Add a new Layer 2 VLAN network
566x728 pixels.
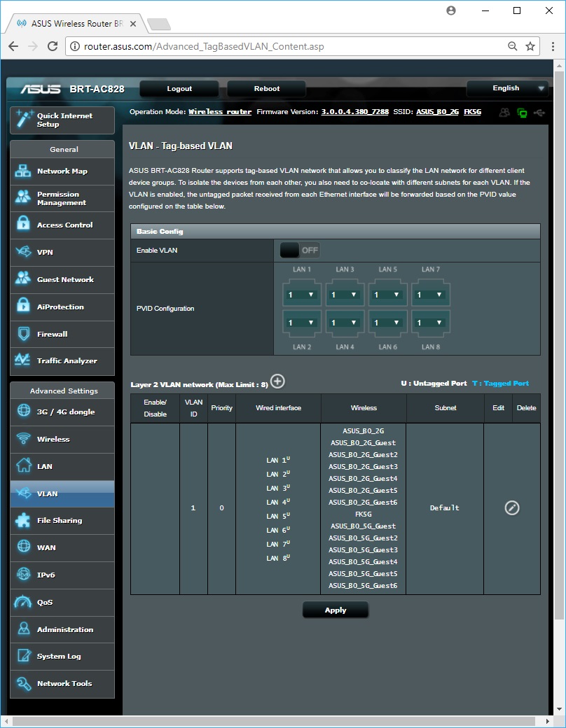coord(278,381)
